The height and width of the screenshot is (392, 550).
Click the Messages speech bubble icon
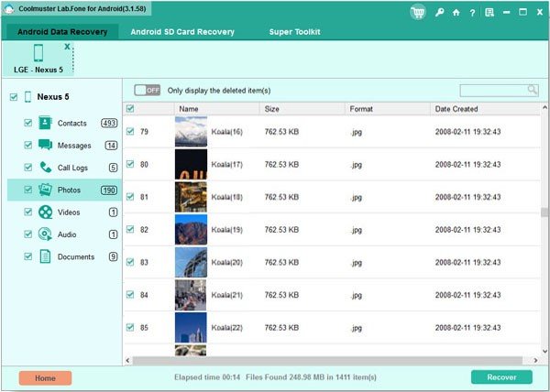point(45,145)
